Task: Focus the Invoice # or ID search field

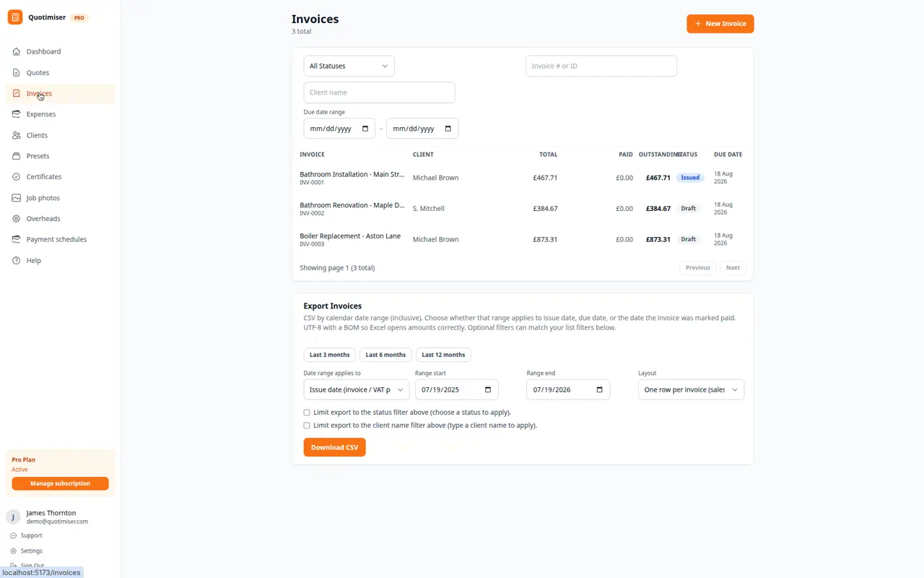Action: (601, 66)
